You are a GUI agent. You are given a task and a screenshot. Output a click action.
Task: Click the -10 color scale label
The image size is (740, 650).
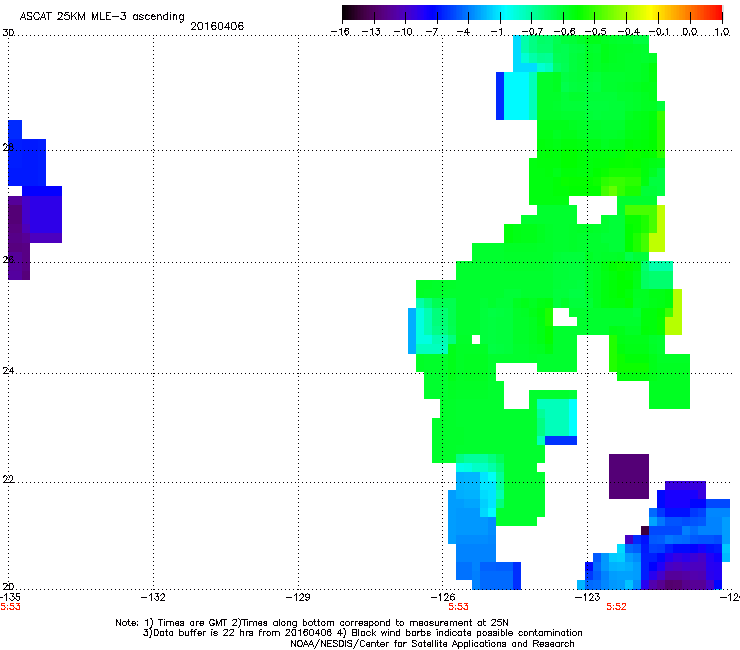(403, 32)
